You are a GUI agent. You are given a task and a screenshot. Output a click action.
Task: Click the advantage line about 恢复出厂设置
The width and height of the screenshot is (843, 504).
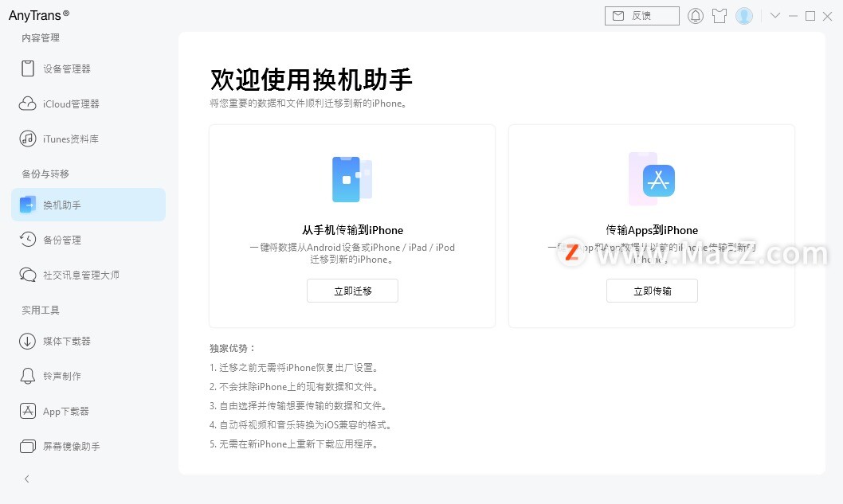coord(295,368)
